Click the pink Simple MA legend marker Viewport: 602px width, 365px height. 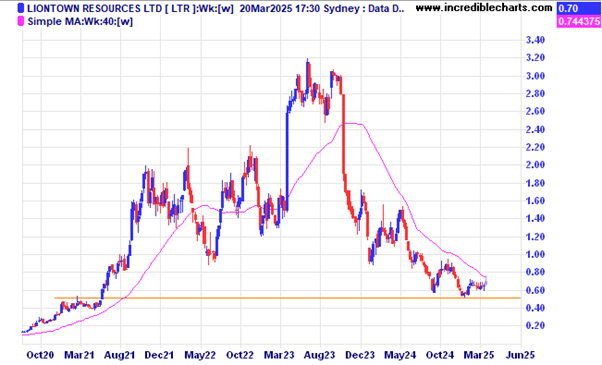pos(20,21)
